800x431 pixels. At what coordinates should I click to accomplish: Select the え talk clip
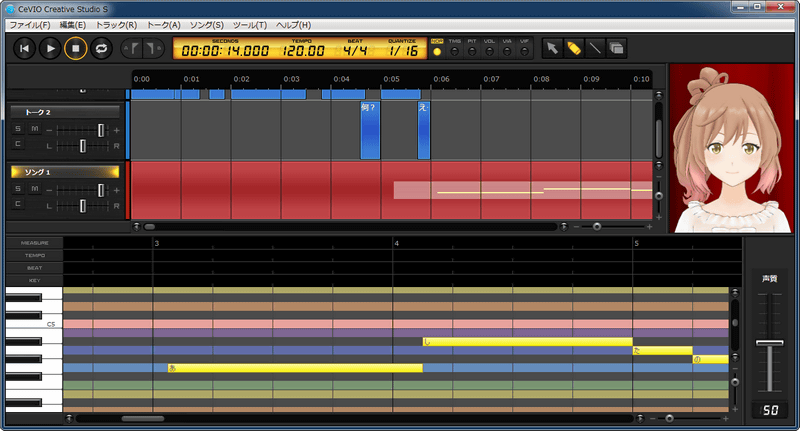(423, 131)
